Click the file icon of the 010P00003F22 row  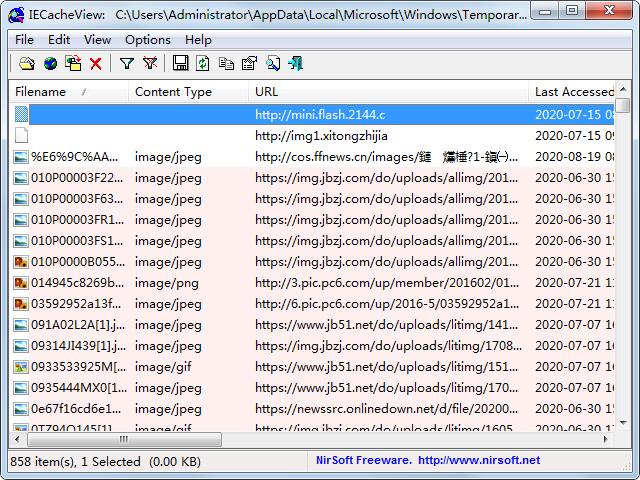(20, 178)
